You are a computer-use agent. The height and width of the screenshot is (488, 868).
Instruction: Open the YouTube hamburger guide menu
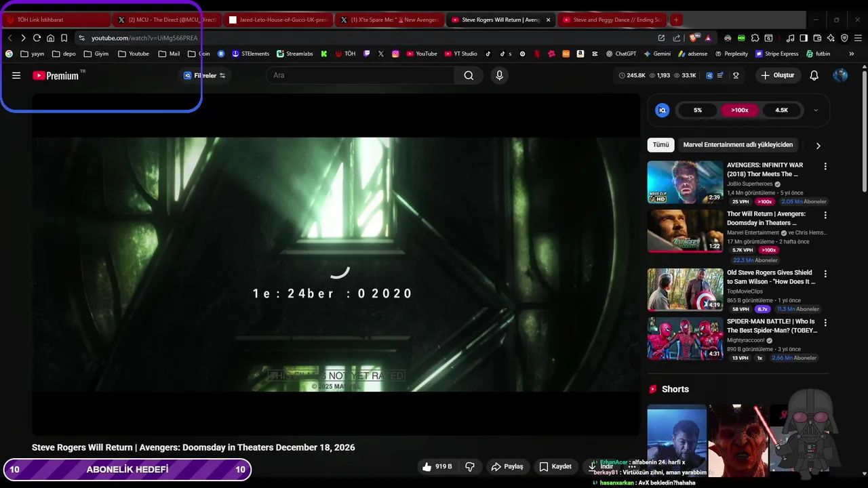(x=16, y=75)
